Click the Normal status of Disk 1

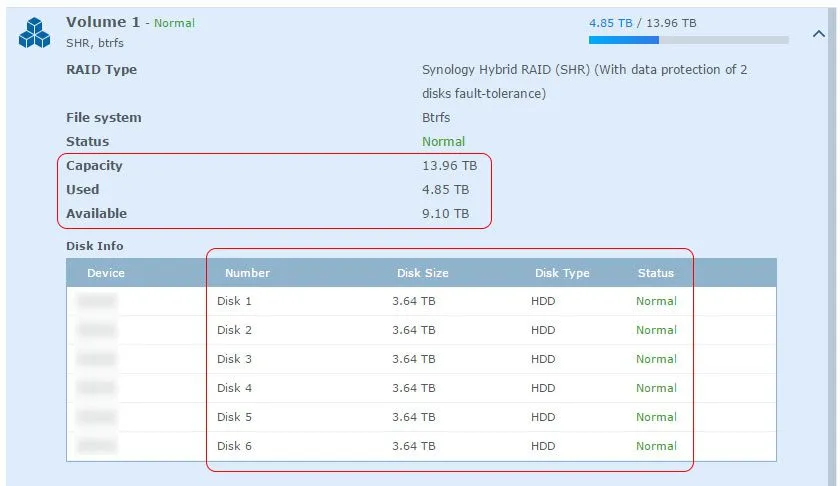656,301
